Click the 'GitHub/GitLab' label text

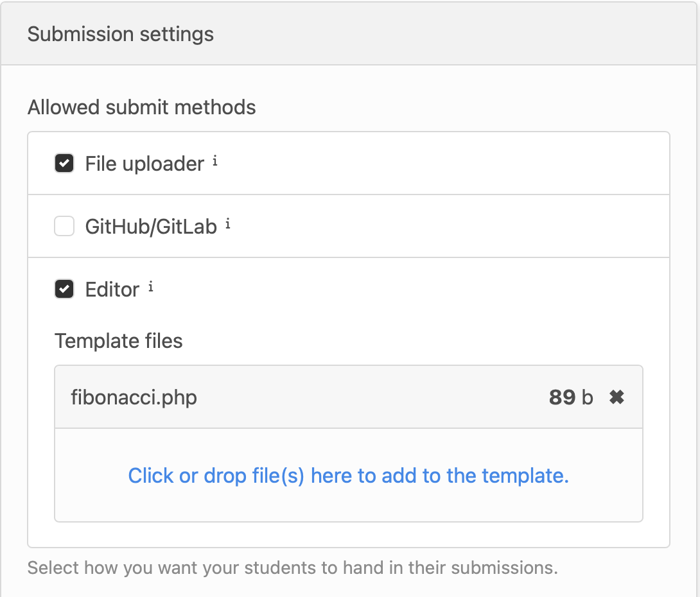pos(151,227)
